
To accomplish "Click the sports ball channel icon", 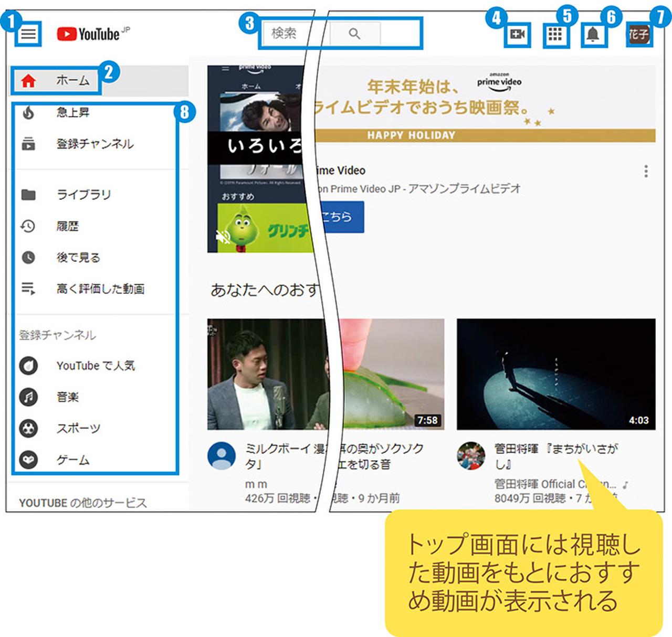I will 28,428.
